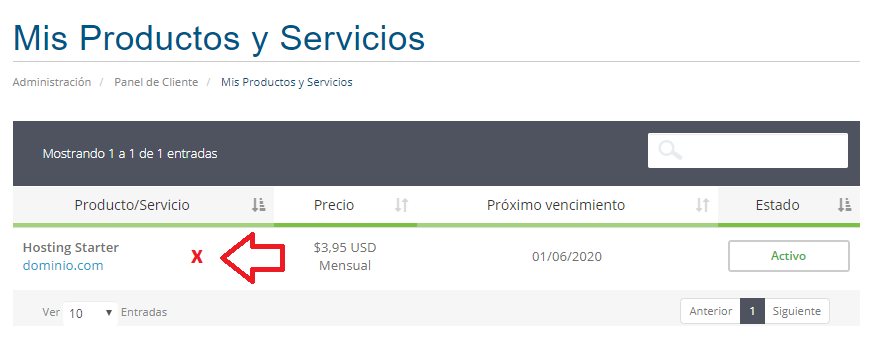Select page 1 in pagination

point(753,311)
